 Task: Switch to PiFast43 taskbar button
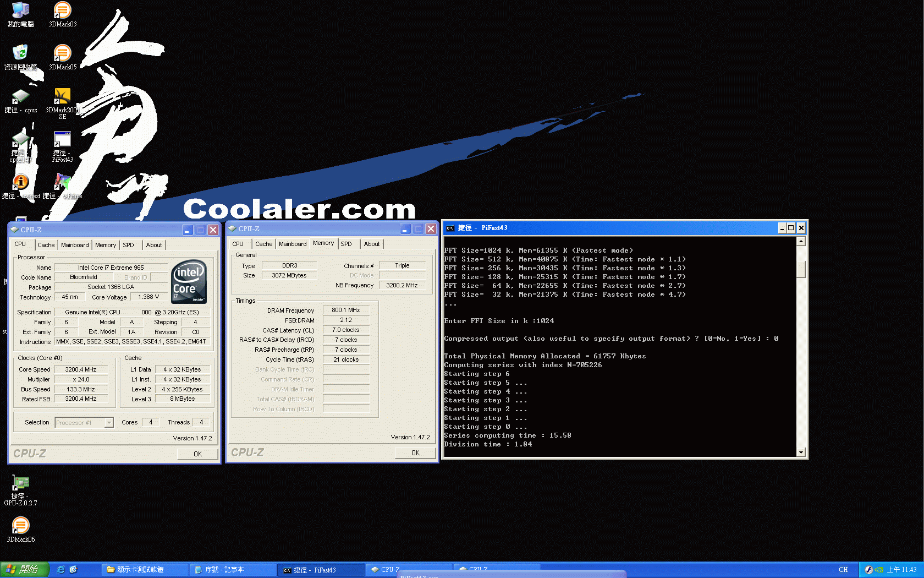(321, 570)
